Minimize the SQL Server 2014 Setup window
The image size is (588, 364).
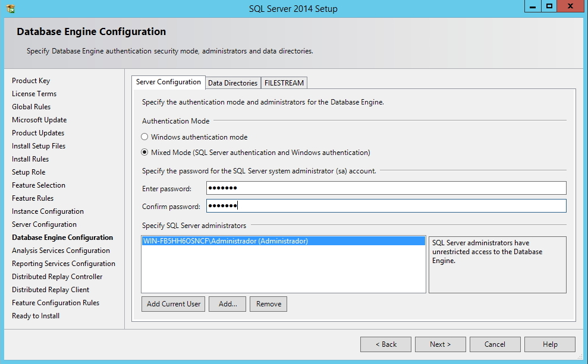pyautogui.click(x=533, y=7)
